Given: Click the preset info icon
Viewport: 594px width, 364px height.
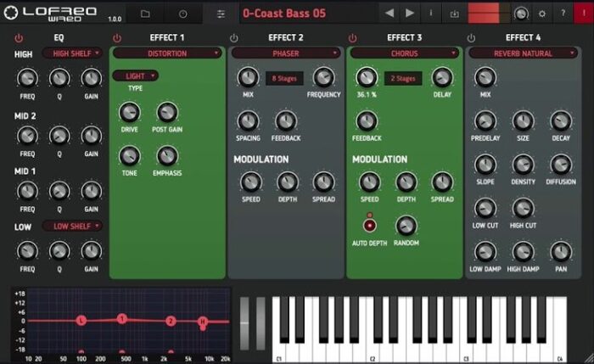Looking at the screenshot, I should (x=431, y=14).
